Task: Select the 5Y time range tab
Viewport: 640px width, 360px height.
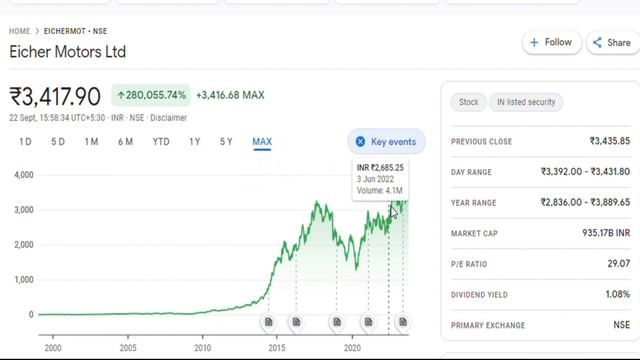Action: (226, 142)
